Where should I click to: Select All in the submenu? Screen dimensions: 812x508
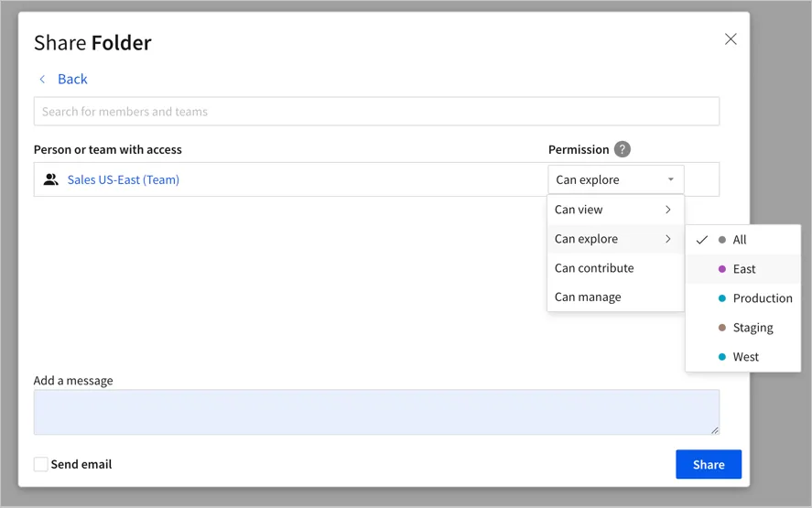tap(743, 240)
